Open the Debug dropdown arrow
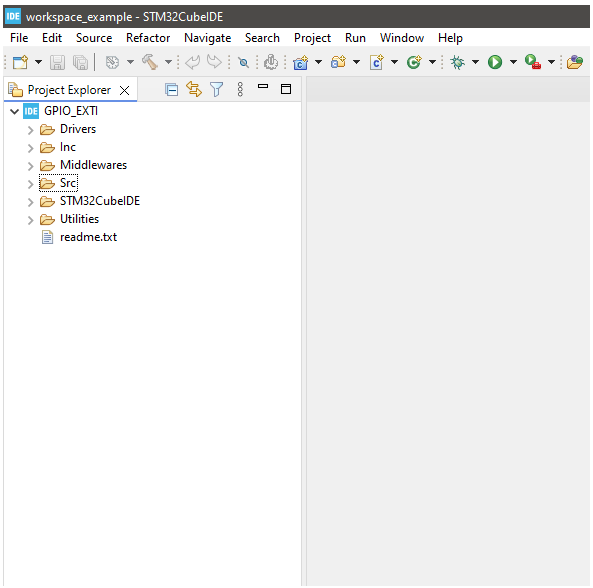 475,62
